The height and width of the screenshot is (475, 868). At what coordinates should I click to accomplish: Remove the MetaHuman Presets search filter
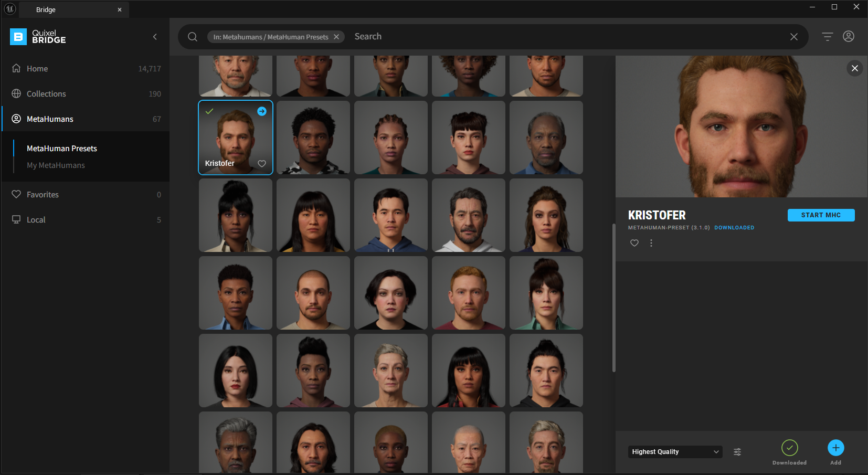336,37
